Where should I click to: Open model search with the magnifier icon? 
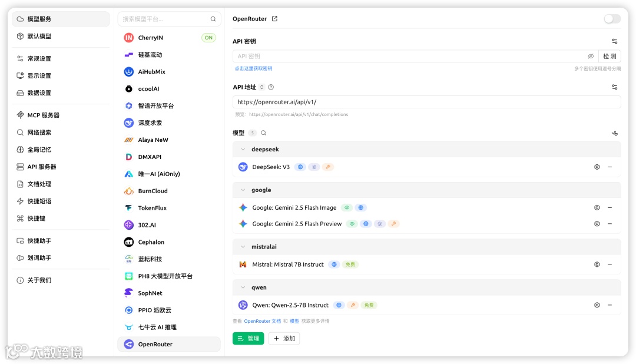pyautogui.click(x=263, y=133)
